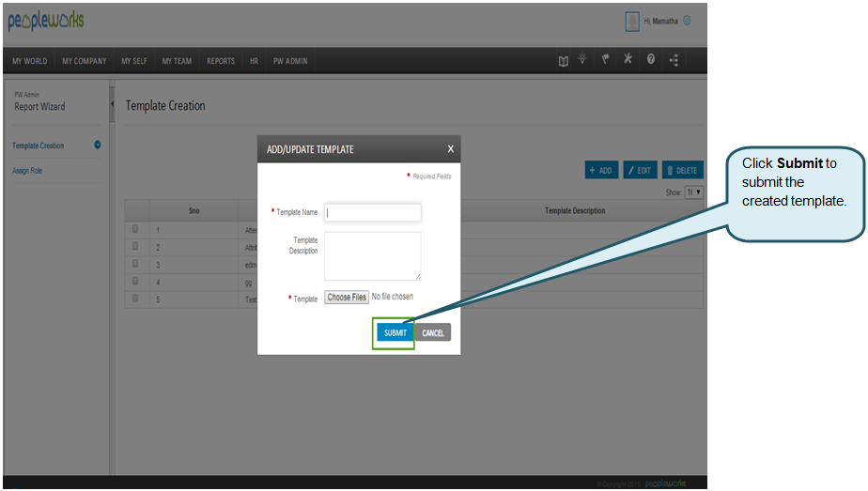Close the Add/Update Template dialog with X
This screenshot has height=491, width=868.
[x=450, y=149]
